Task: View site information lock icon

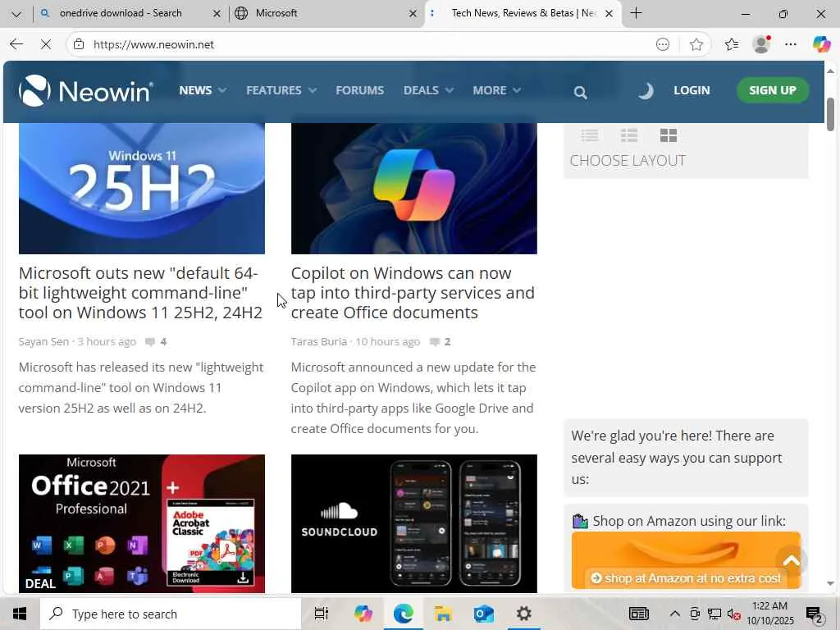Action: [x=79, y=44]
